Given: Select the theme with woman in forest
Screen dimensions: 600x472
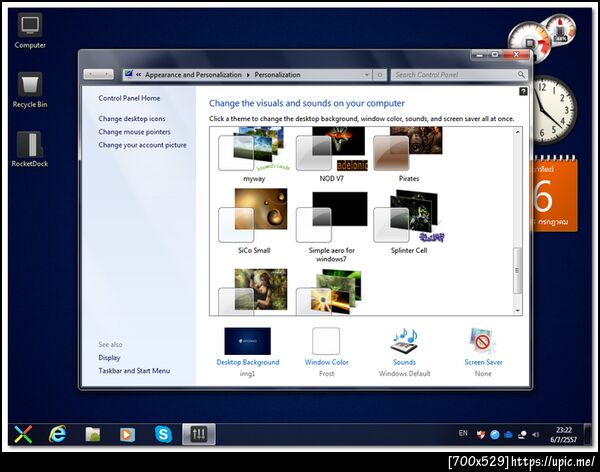Looking at the screenshot, I should (x=254, y=291).
